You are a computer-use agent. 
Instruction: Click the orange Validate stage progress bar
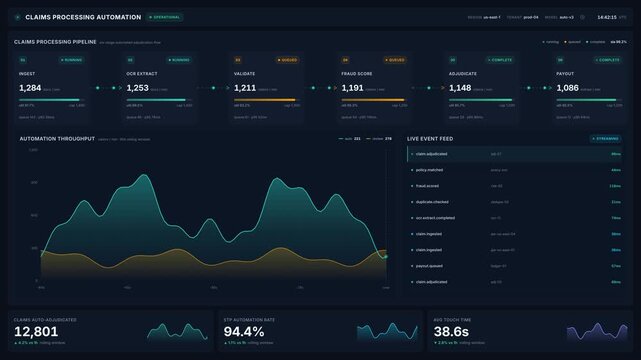click(x=267, y=100)
